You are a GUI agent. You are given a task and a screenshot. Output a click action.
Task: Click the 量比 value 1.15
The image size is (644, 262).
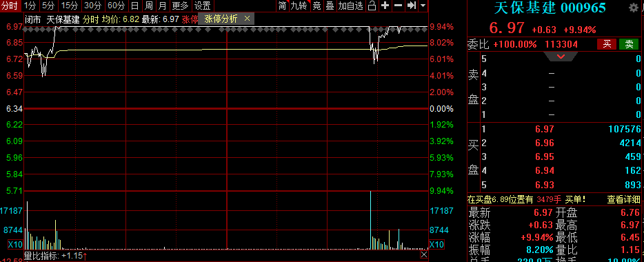(630, 250)
